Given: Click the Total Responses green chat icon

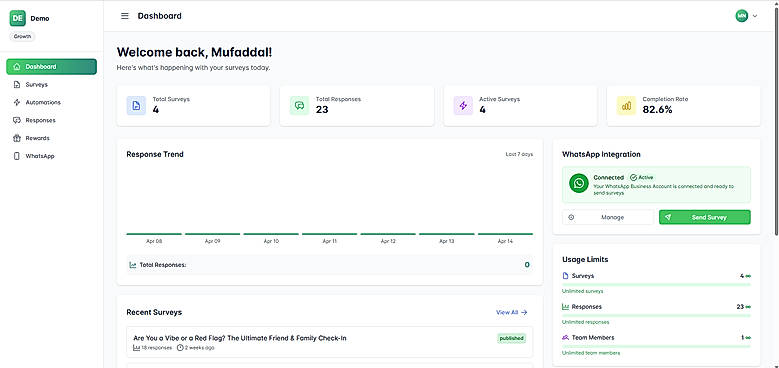Looking at the screenshot, I should (300, 106).
